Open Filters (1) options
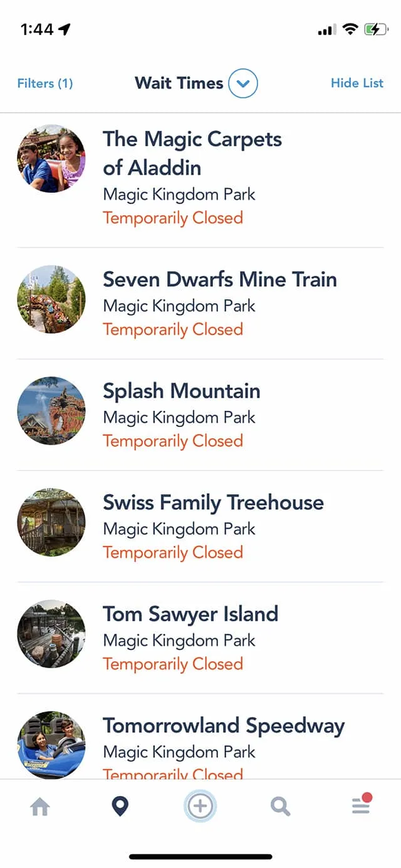Viewport: 401px width, 868px height. 45,83
